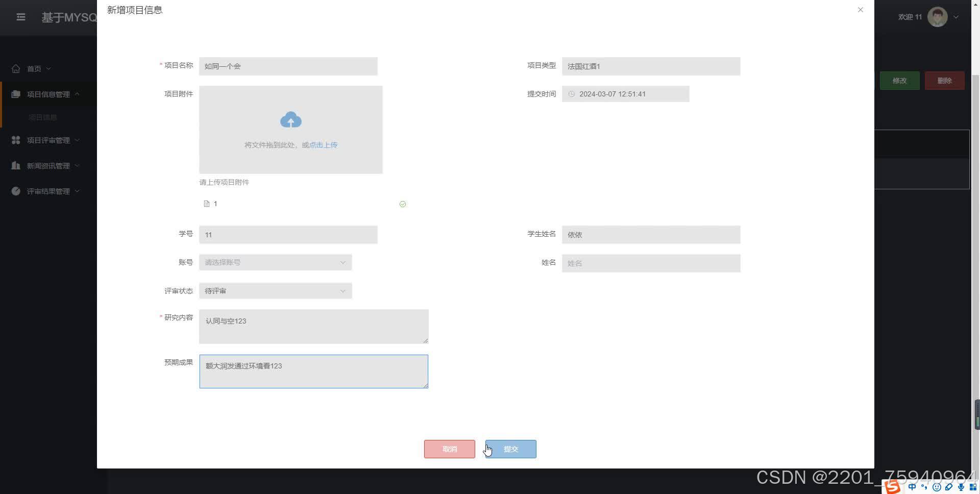Viewport: 980px width, 494px height.
Task: Click the 欢迎 11 welcome text
Action: tap(910, 17)
